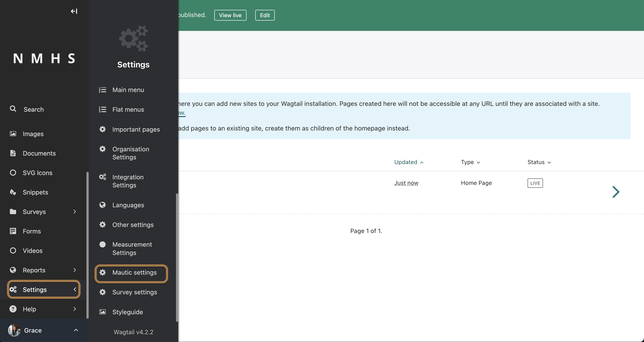Click the Forms icon in sidebar

(13, 231)
